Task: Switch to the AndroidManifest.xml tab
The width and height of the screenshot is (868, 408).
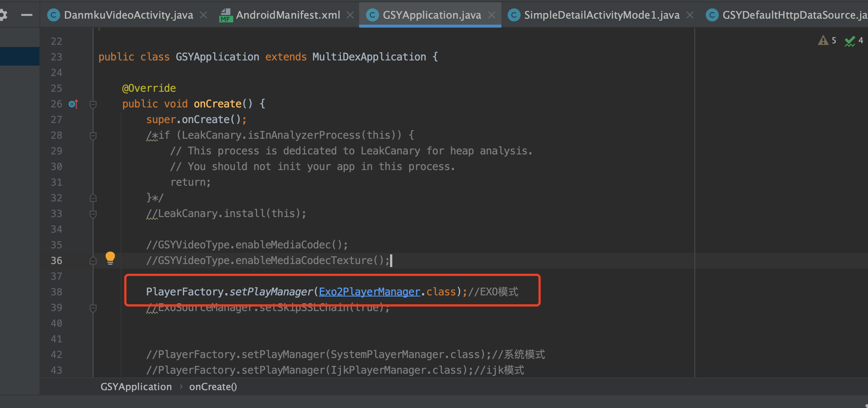Action: pyautogui.click(x=288, y=15)
